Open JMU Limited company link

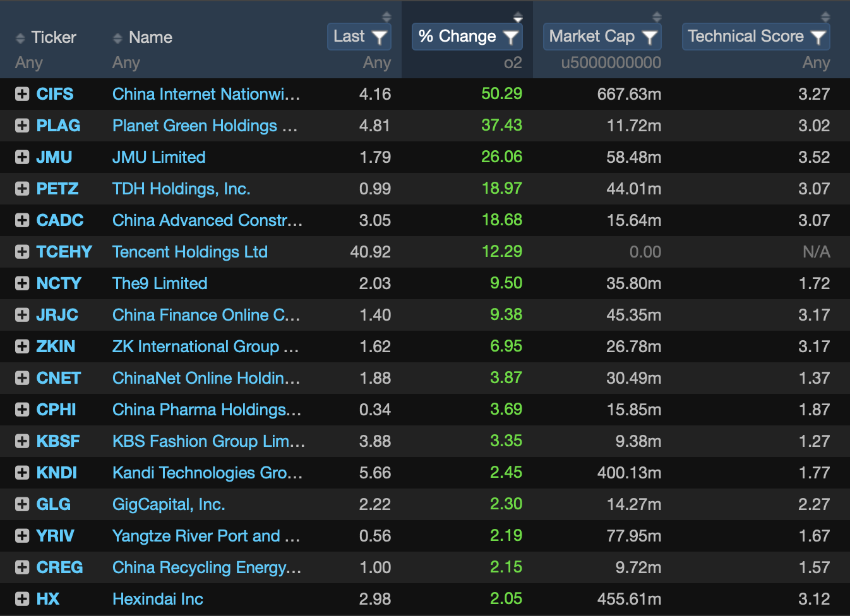click(159, 157)
